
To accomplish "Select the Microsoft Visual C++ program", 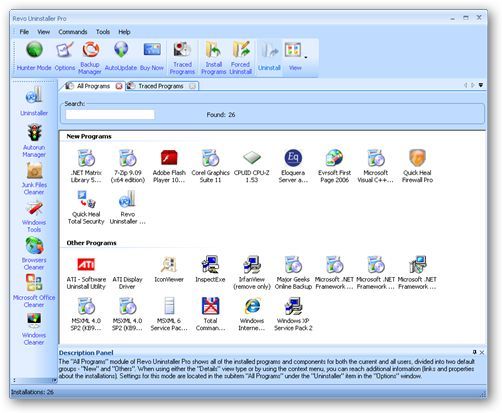I will (x=376, y=166).
